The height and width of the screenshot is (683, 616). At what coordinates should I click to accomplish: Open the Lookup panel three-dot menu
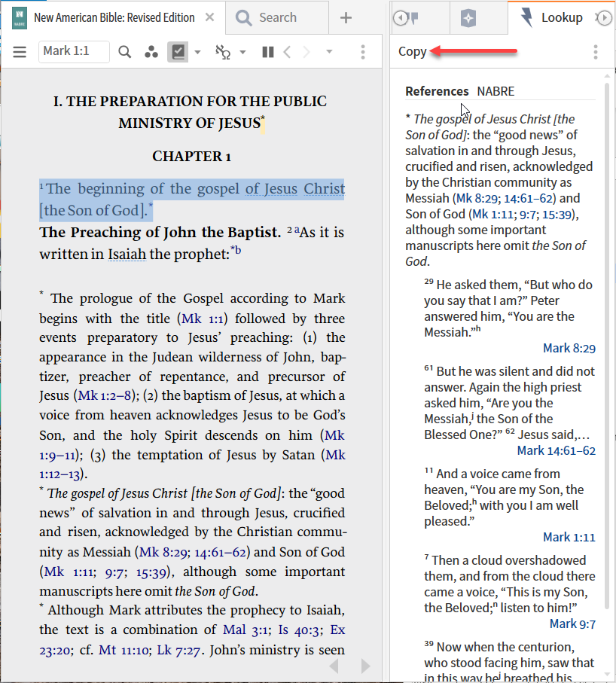coord(596,52)
